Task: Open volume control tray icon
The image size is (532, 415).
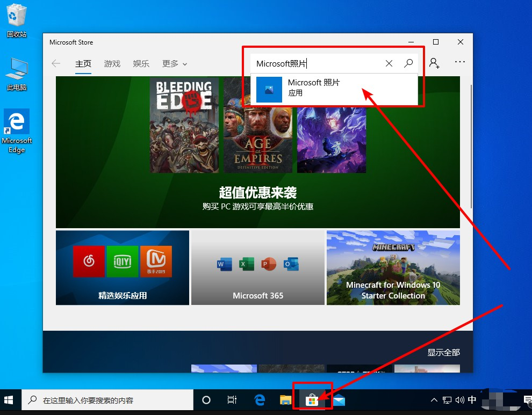Action: click(460, 400)
